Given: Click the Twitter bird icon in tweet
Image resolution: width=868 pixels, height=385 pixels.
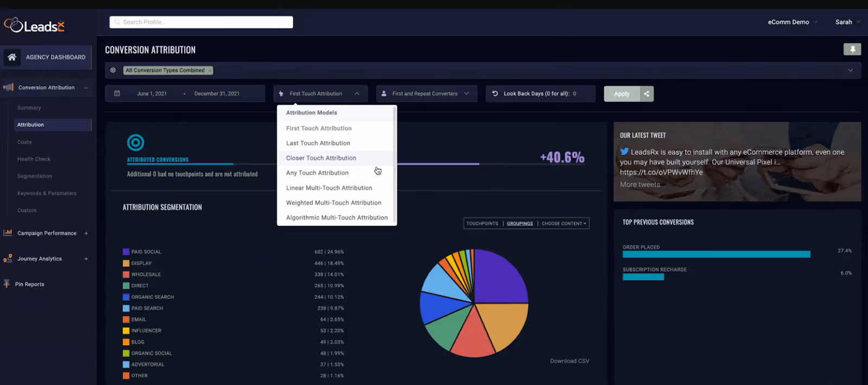Looking at the screenshot, I should 624,152.
